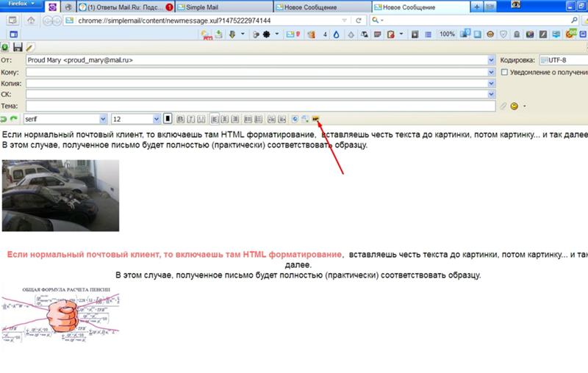The height and width of the screenshot is (373, 588).
Task: Click the Bold formatting button
Action: [180, 119]
